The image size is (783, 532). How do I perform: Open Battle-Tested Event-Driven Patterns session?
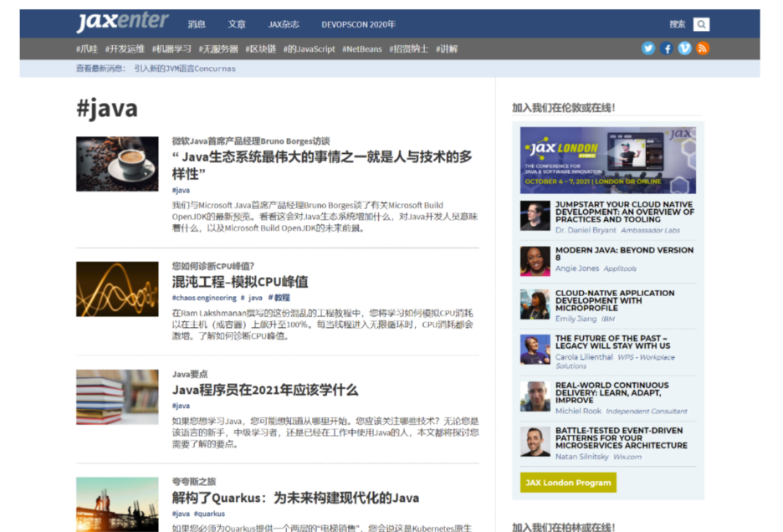pyautogui.click(x=622, y=437)
